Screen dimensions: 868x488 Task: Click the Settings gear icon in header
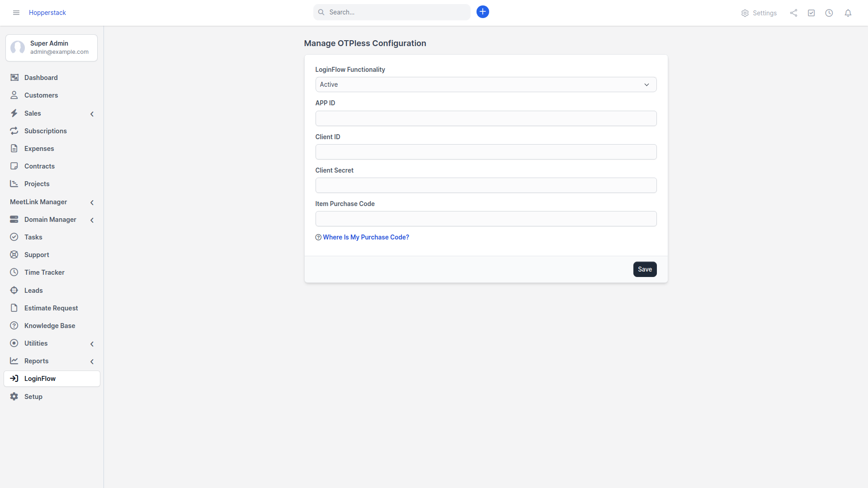tap(745, 13)
